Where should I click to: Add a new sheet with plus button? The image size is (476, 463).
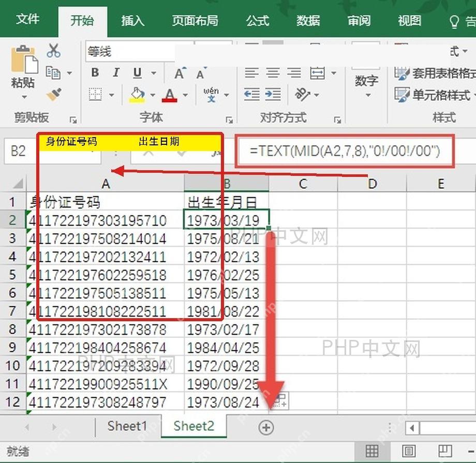tap(266, 427)
